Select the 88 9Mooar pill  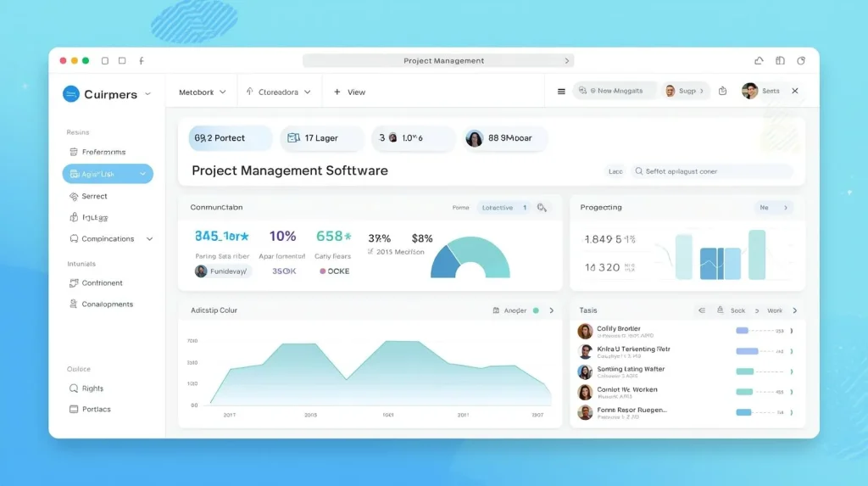[x=505, y=138]
